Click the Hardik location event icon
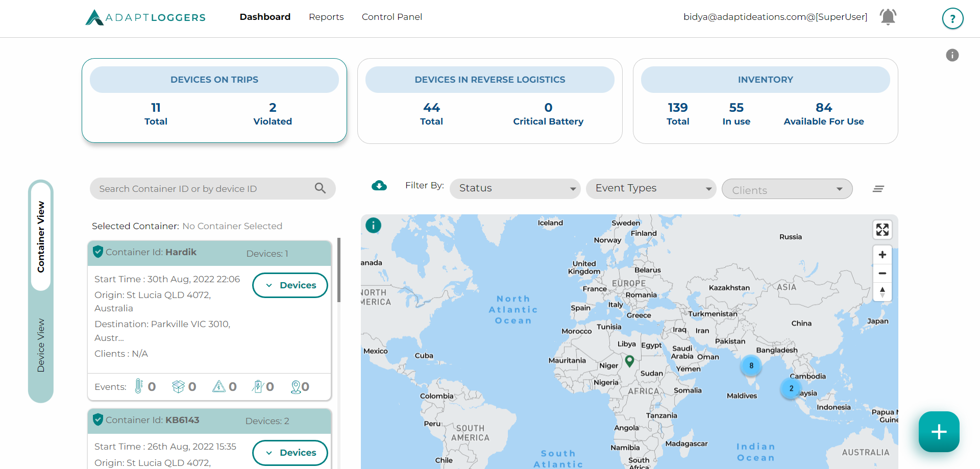The image size is (980, 469). 296,387
